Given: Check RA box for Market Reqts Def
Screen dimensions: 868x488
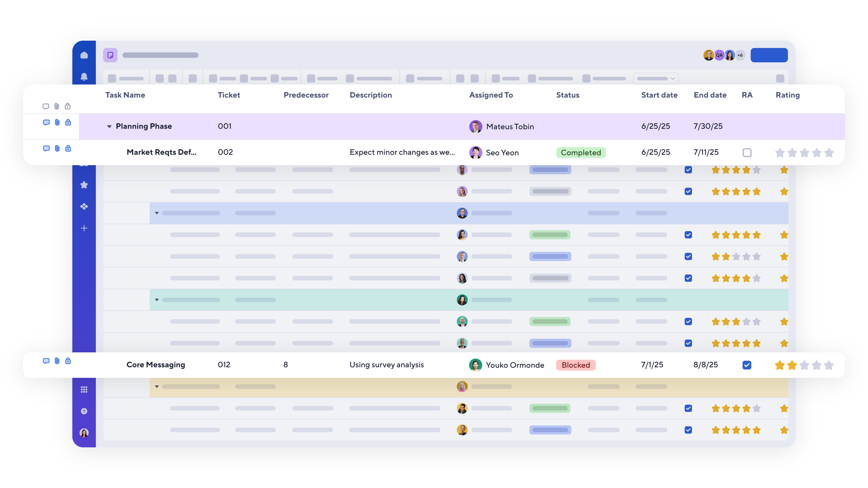Looking at the screenshot, I should tap(747, 152).
